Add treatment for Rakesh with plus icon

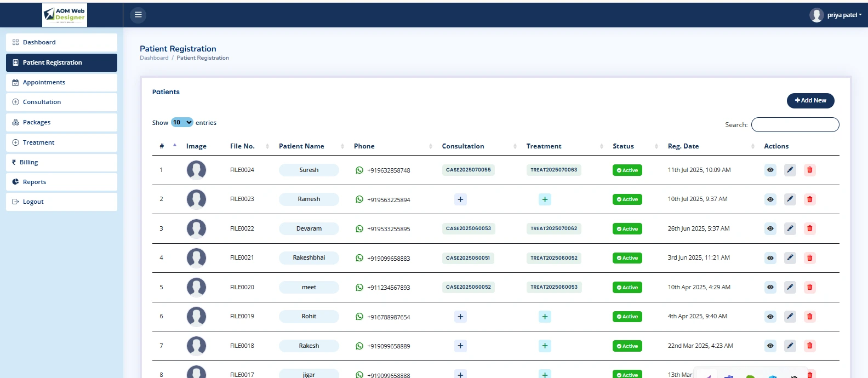pyautogui.click(x=545, y=346)
